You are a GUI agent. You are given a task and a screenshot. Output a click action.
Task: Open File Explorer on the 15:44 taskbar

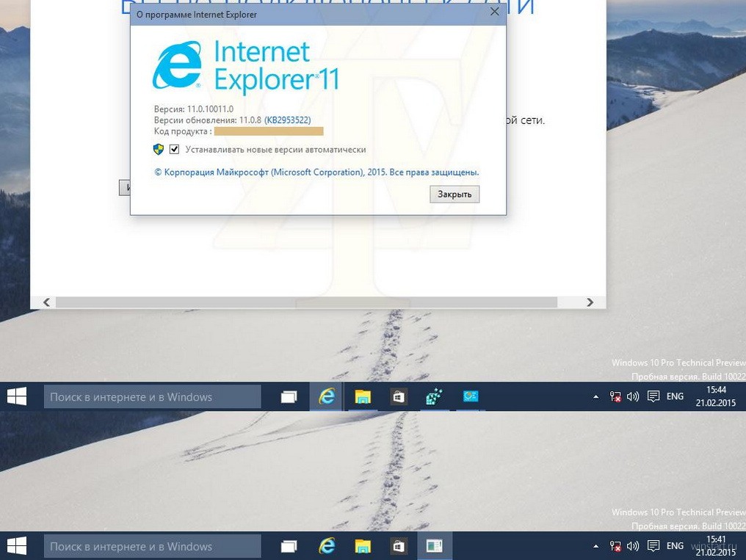pyautogui.click(x=363, y=396)
